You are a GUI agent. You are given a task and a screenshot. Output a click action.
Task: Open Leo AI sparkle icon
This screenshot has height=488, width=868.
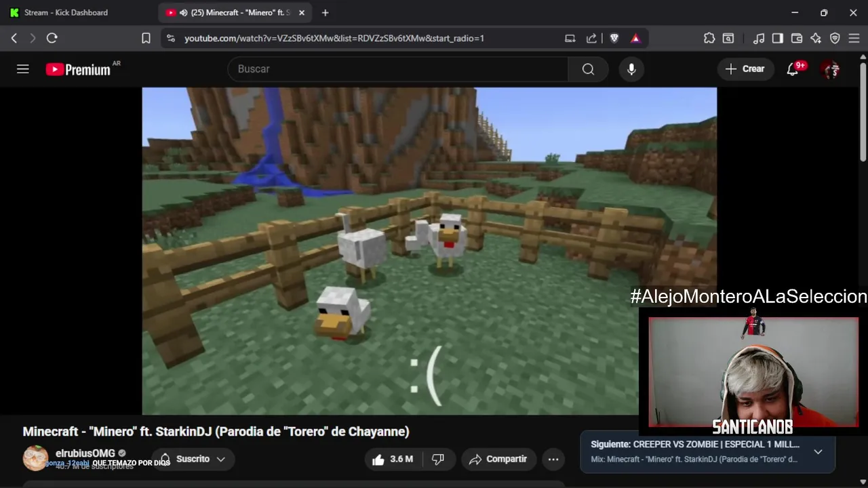[x=816, y=39]
